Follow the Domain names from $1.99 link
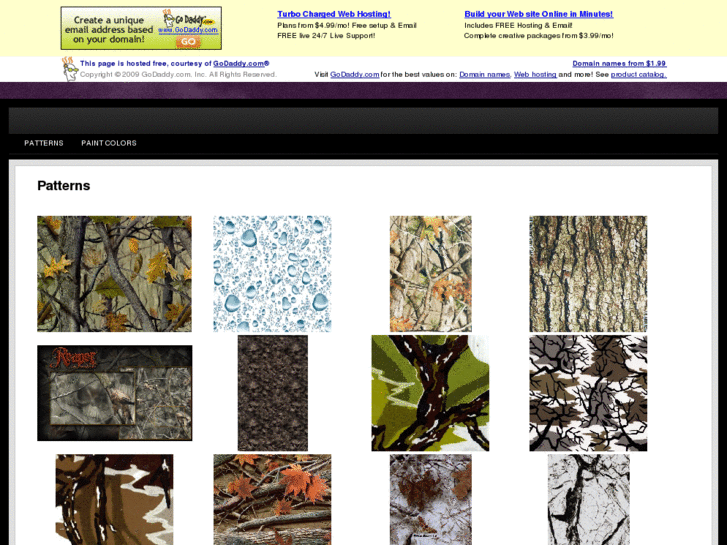 tap(619, 64)
